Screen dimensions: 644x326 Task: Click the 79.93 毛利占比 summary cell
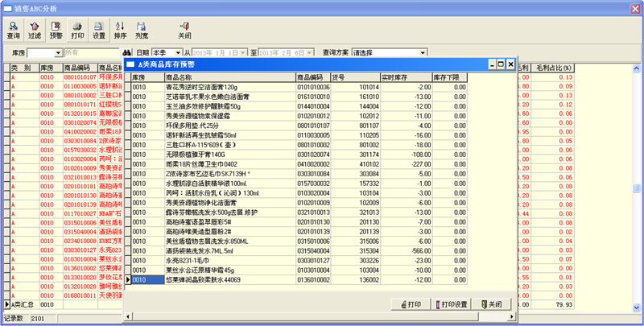552,304
